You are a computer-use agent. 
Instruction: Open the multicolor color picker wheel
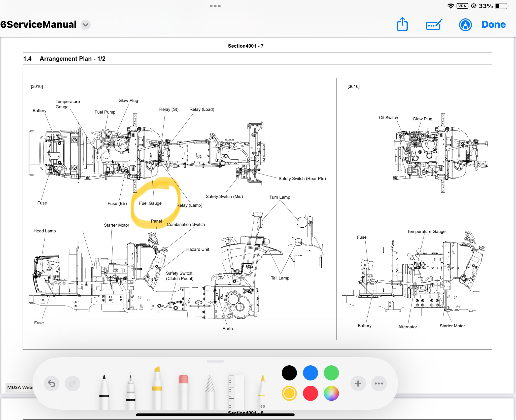coord(331,393)
